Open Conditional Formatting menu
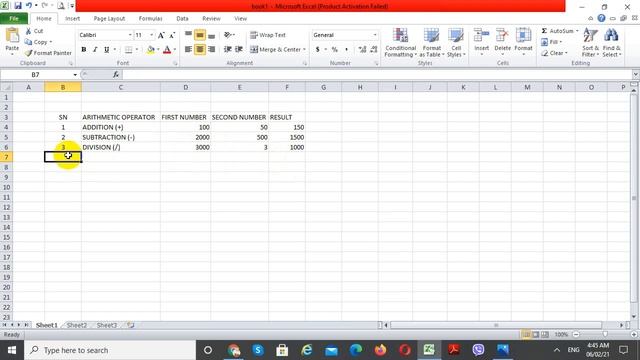Image resolution: width=640 pixels, height=360 pixels. [400, 43]
